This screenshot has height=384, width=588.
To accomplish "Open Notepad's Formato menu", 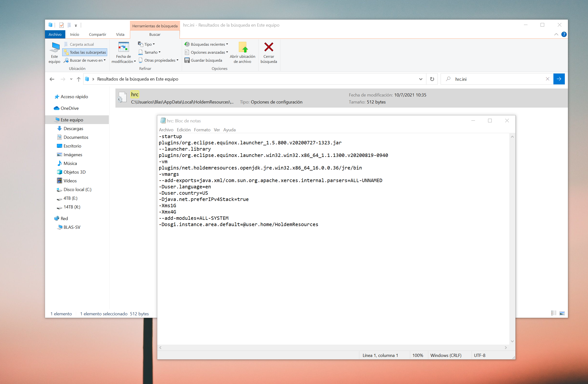I will point(202,130).
